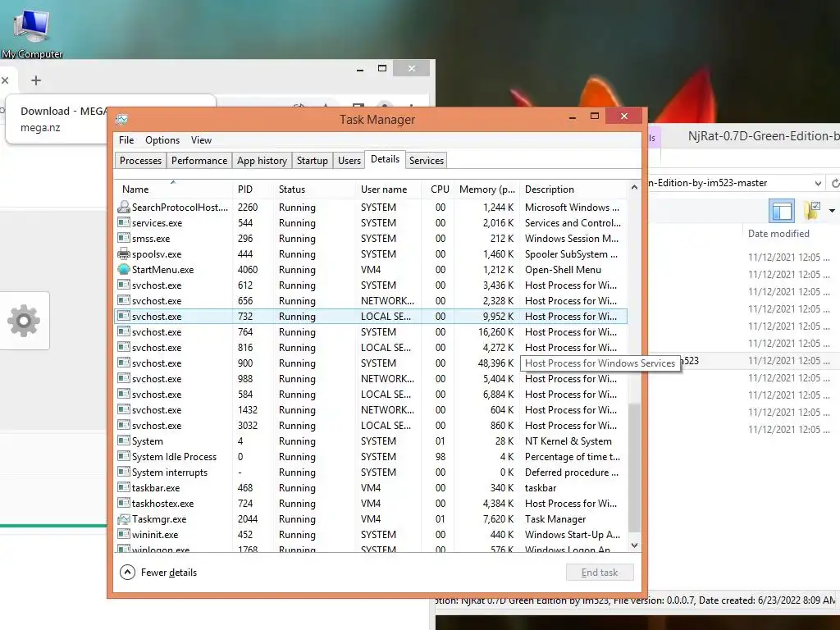Expand the Explorer folder options dropdown arrow
The width and height of the screenshot is (840, 630).
(832, 211)
